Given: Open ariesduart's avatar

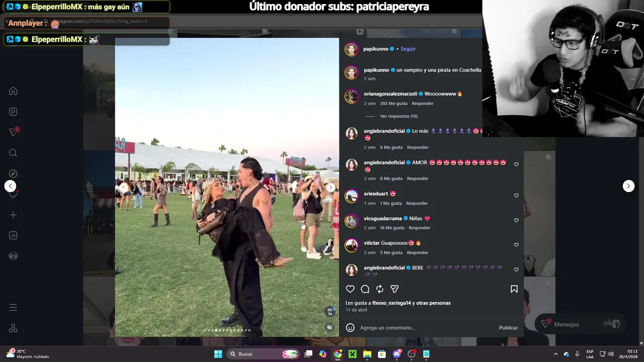Looking at the screenshot, I should point(351,196).
